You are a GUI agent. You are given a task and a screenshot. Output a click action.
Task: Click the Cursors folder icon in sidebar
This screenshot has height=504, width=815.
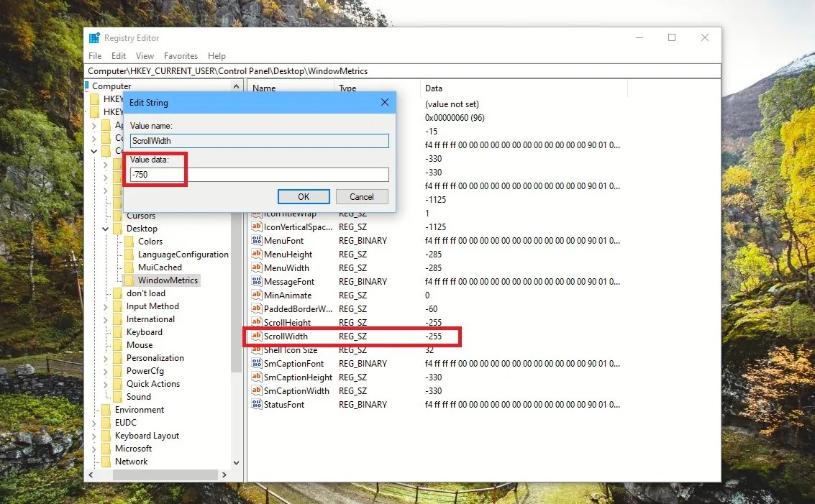119,215
